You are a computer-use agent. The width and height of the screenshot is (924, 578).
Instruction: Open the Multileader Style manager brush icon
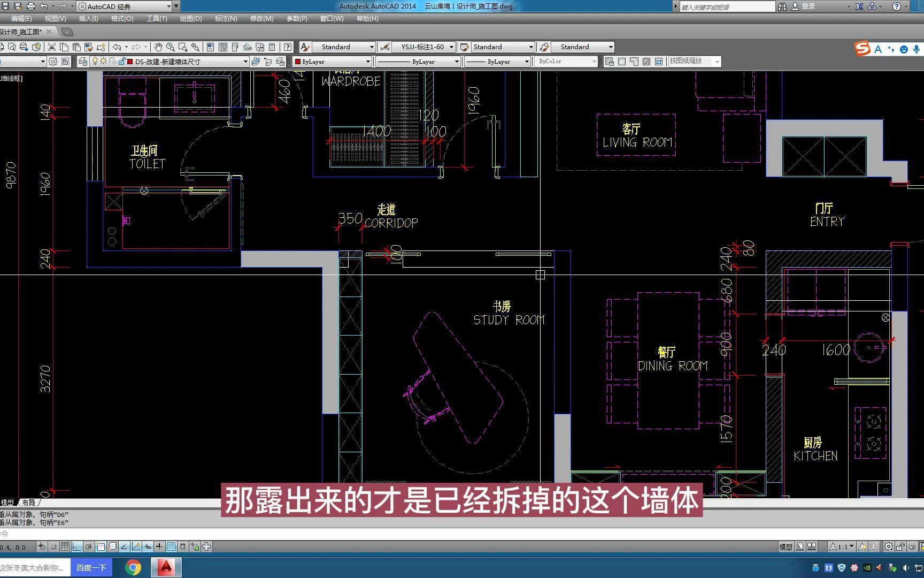coord(544,47)
